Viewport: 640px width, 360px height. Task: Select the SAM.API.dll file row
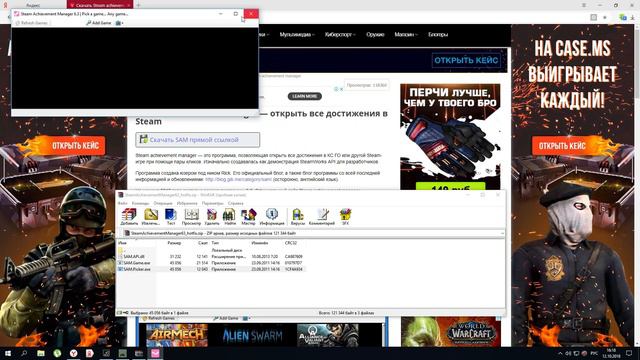pyautogui.click(x=211, y=257)
